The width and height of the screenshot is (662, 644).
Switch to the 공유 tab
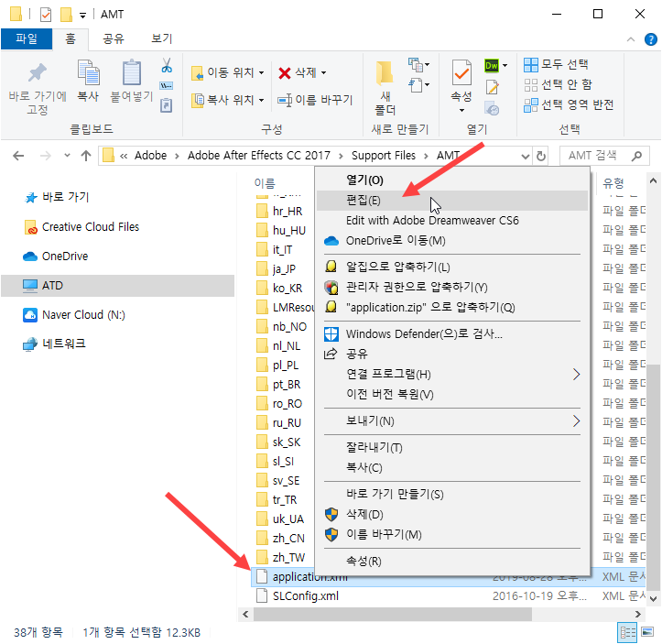click(114, 38)
